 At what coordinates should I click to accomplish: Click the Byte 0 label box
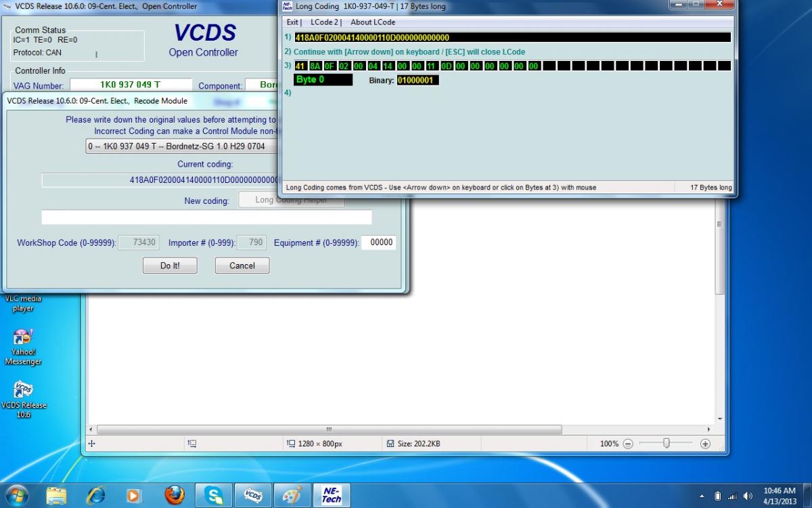click(x=323, y=80)
